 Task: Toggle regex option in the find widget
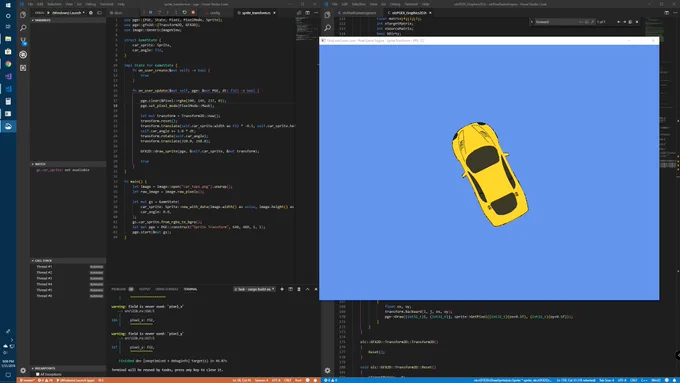[x=592, y=22]
